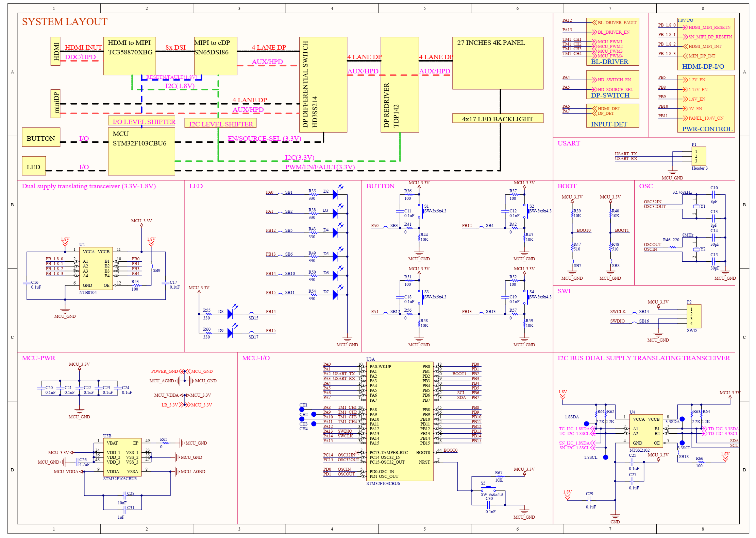
Task: Select the MIPI to eDP SN65DSI86 block
Action: coord(216,56)
